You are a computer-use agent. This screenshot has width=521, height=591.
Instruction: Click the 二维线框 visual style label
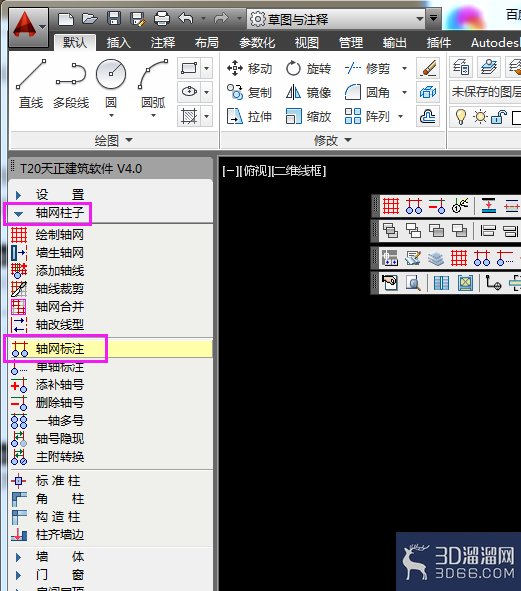coord(298,171)
